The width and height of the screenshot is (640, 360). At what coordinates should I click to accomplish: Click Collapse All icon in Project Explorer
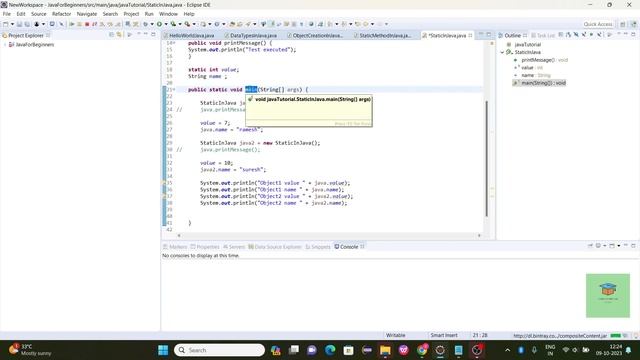[x=111, y=35]
